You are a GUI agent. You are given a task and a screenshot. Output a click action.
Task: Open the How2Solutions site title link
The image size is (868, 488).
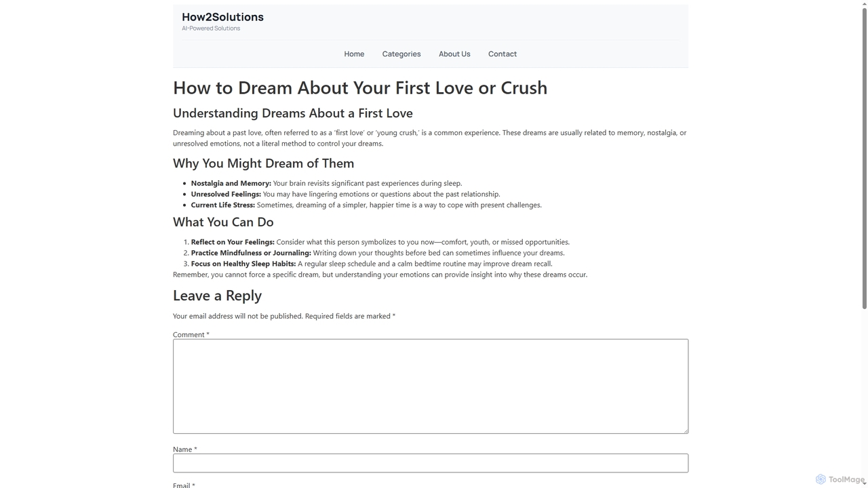pos(222,17)
